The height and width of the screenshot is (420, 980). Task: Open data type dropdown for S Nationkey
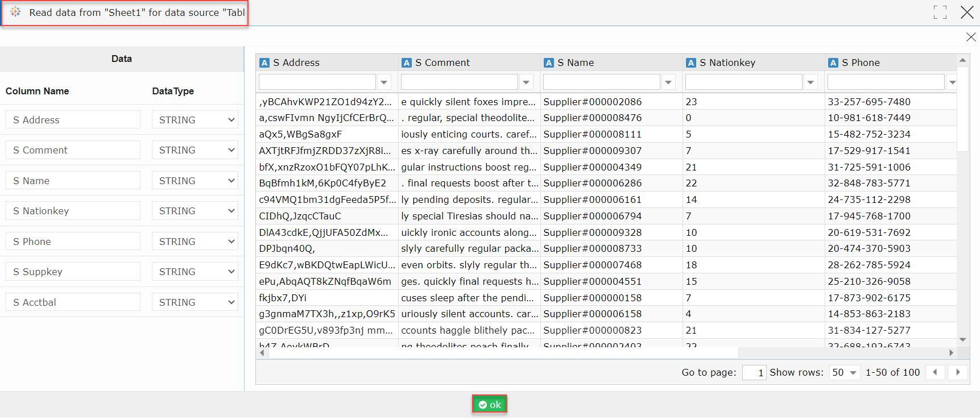point(195,211)
